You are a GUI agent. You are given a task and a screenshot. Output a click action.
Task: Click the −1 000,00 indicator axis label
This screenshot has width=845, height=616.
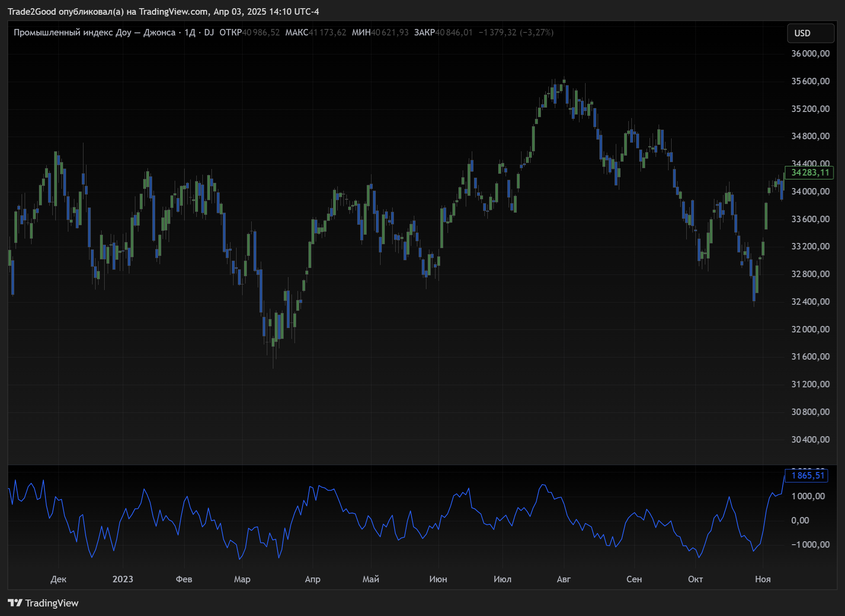tap(810, 545)
